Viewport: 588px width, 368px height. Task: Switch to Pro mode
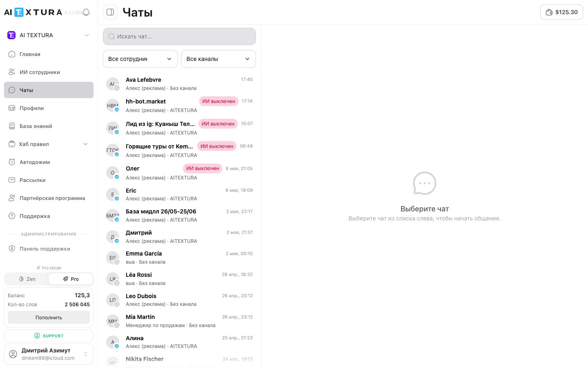71,279
